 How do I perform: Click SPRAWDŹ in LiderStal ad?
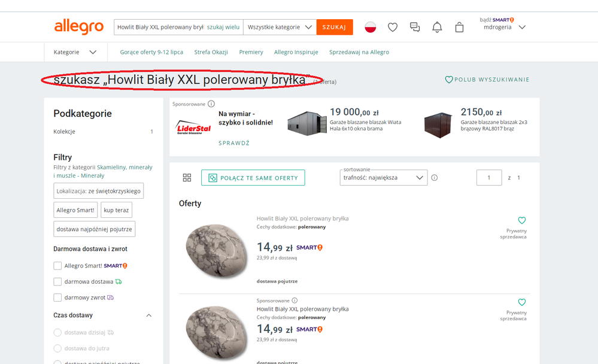234,143
